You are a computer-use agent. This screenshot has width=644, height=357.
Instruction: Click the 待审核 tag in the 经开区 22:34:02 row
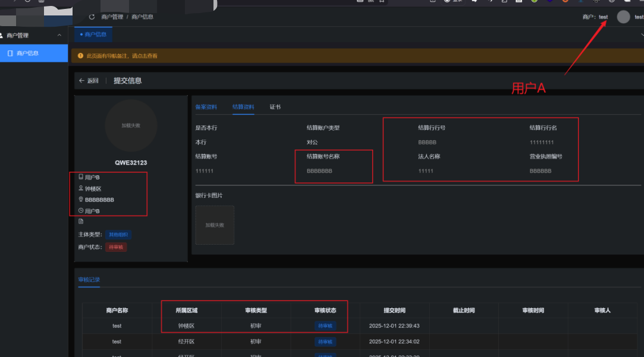click(x=325, y=342)
